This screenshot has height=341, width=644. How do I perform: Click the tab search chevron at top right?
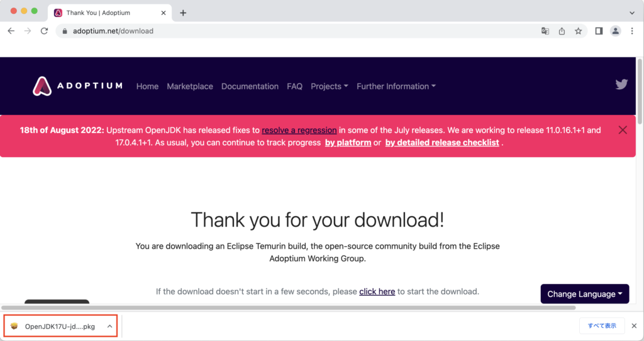632,13
